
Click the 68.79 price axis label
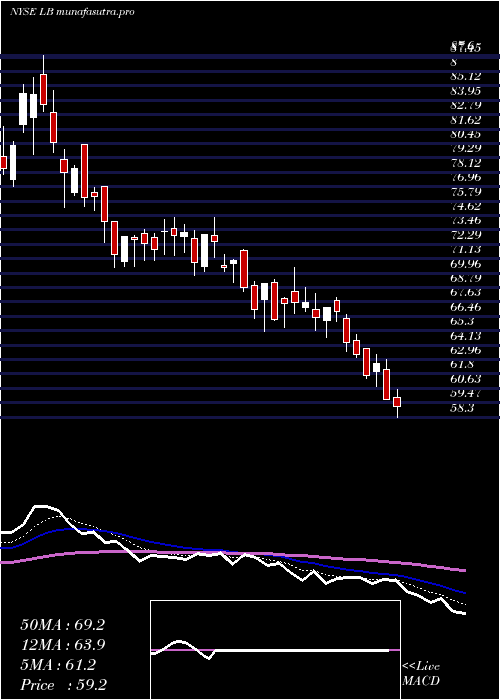pos(466,278)
